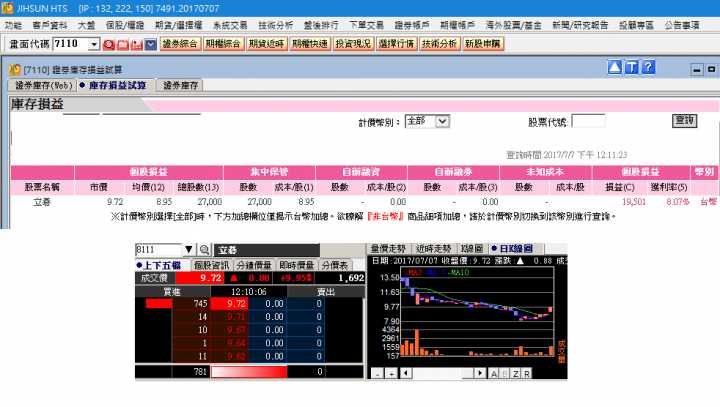Click the 8111 stock code input field
Viewport: 720px width, 407px height.
tap(158, 250)
